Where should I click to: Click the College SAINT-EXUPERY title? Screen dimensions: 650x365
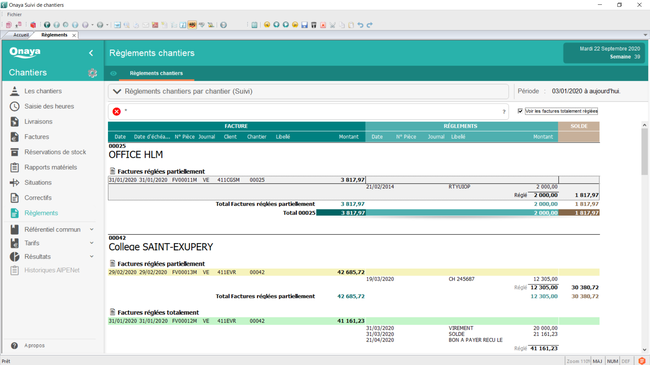click(x=161, y=247)
